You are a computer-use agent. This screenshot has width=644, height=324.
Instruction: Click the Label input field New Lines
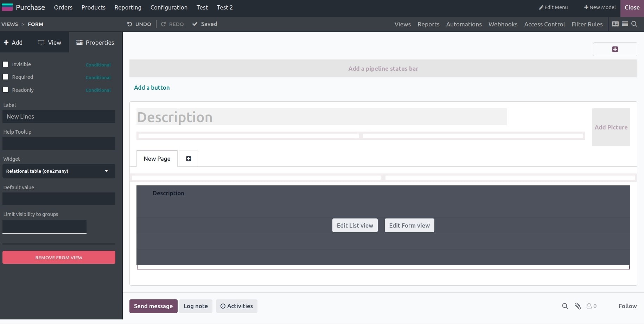click(x=59, y=116)
